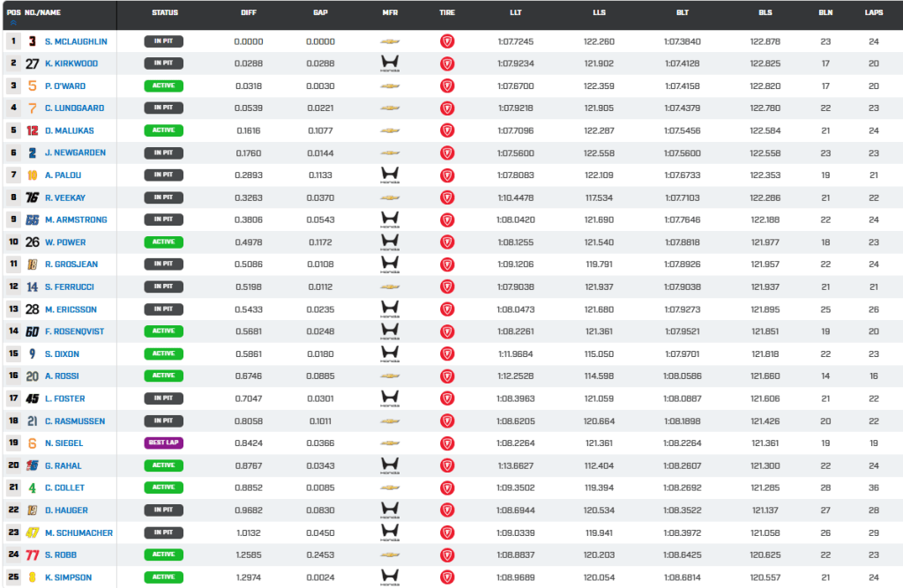Click car number 76 badge for R. VeeKay
The image size is (903, 588).
pos(33,197)
